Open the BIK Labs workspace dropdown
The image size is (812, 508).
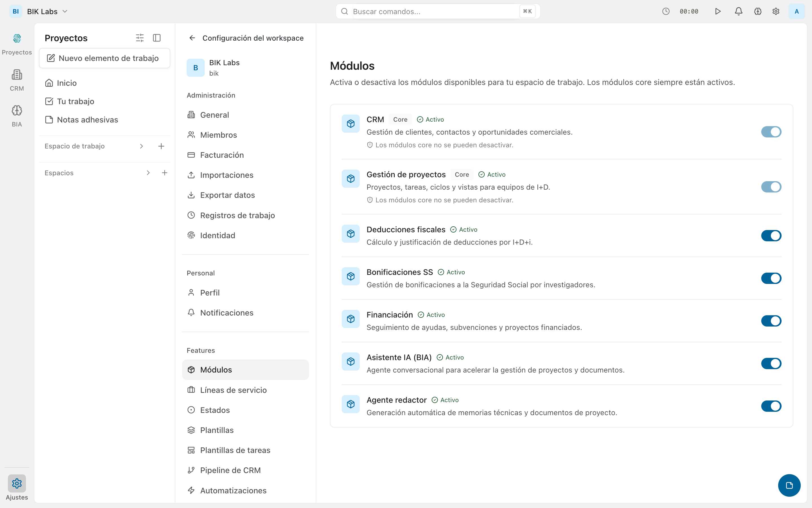pyautogui.click(x=39, y=11)
